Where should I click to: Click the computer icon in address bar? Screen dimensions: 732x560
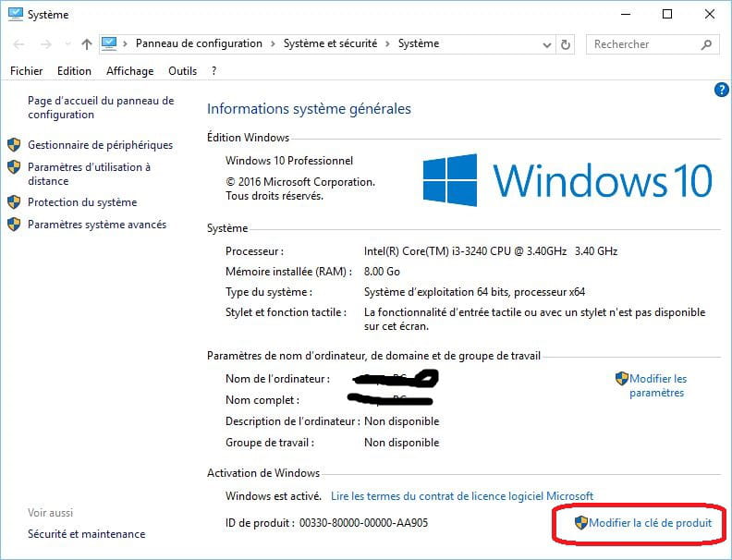click(x=109, y=43)
